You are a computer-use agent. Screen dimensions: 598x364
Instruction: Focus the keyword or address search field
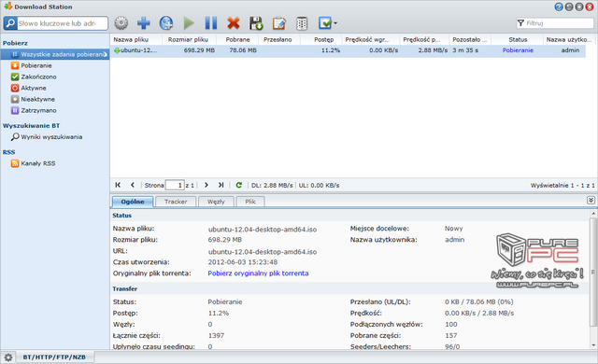tap(63, 23)
